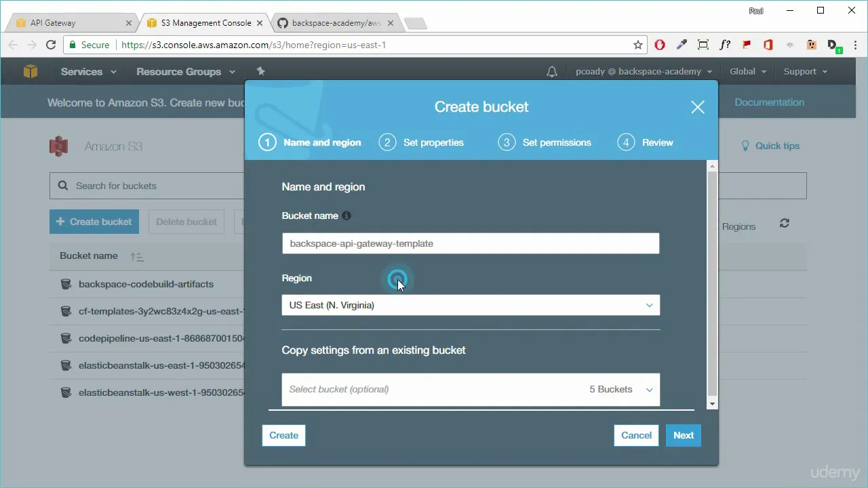Click the color picker eyedropper extension icon
868x488 pixels.
tap(682, 45)
